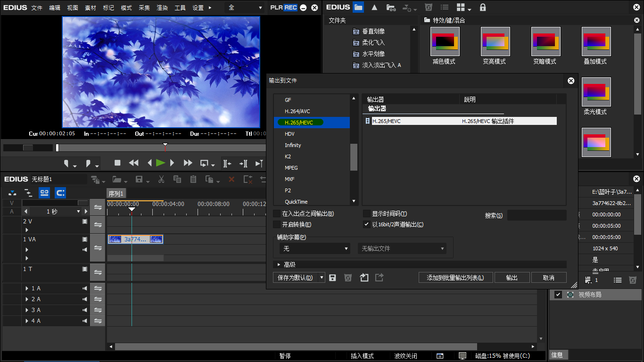Click the 搜索 input field in export dialog
The height and width of the screenshot is (362, 644).
(x=537, y=215)
